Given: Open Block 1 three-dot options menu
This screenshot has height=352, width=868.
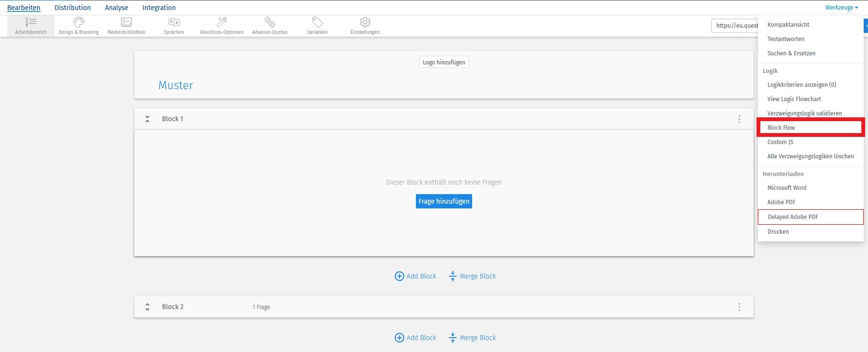Looking at the screenshot, I should [x=739, y=119].
